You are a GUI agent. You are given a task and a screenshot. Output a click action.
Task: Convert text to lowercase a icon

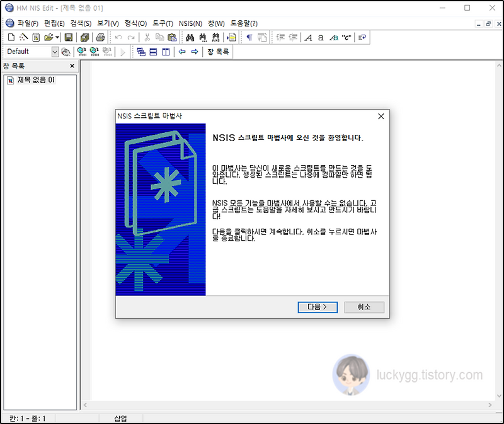321,37
